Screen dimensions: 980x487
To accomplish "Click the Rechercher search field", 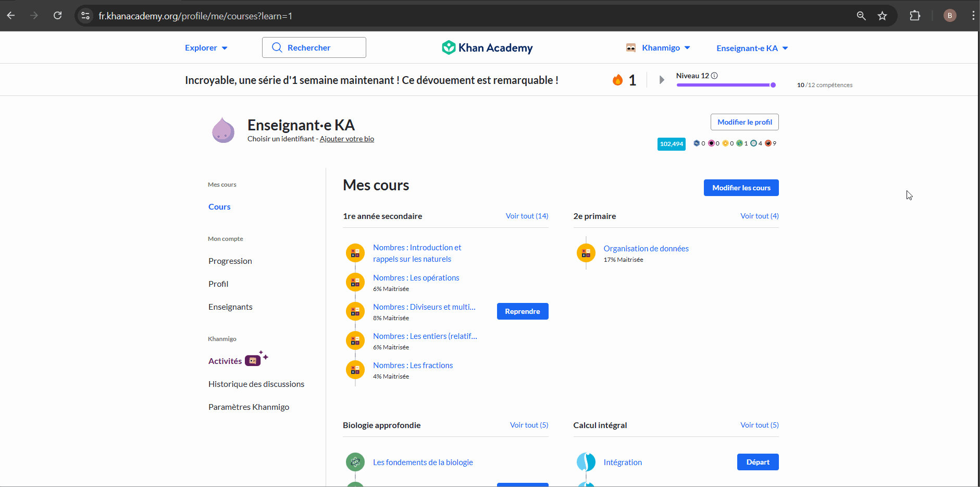I will pos(314,47).
